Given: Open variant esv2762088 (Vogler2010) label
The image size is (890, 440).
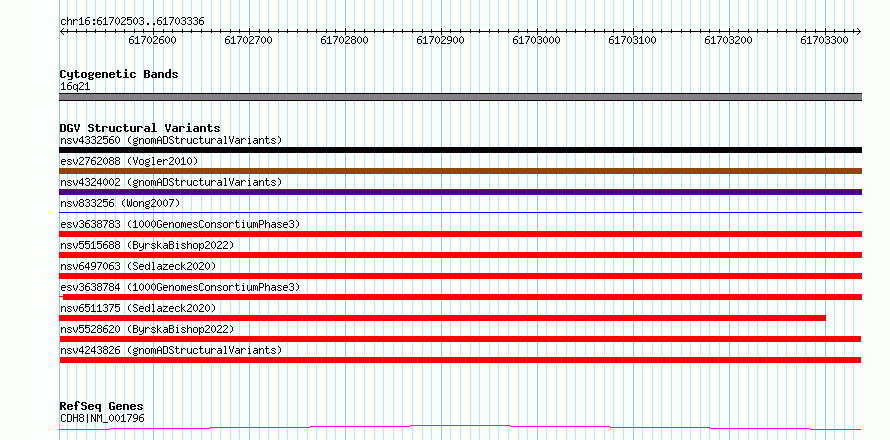Looking at the screenshot, I should pos(129,161).
